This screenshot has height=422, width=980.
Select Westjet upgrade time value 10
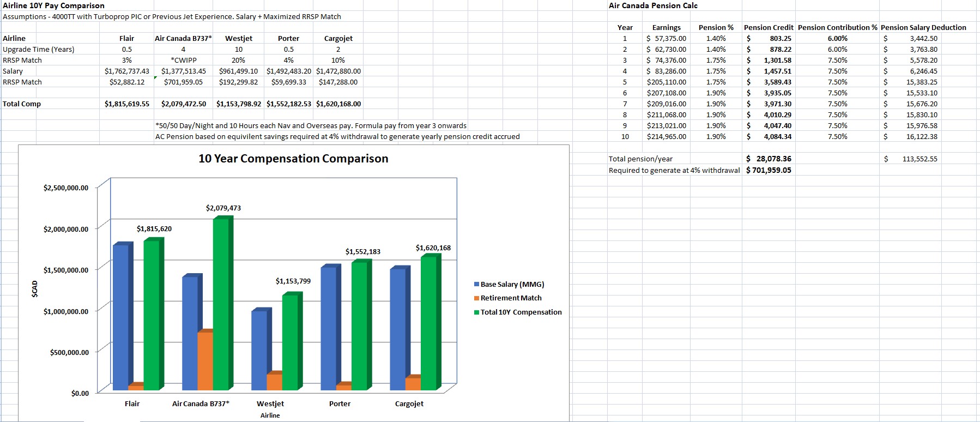pyautogui.click(x=238, y=49)
